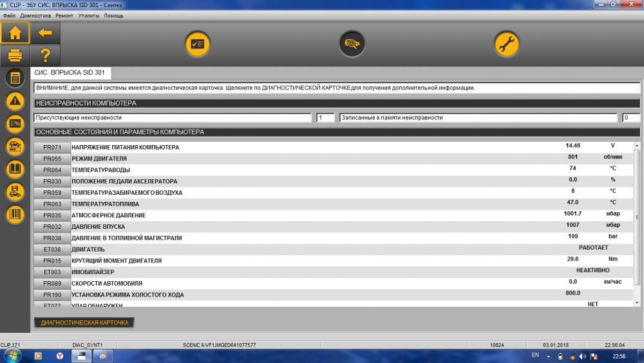Click the 22:56 taskbar clock
Viewport: 644px width, 363px height.
(619, 356)
